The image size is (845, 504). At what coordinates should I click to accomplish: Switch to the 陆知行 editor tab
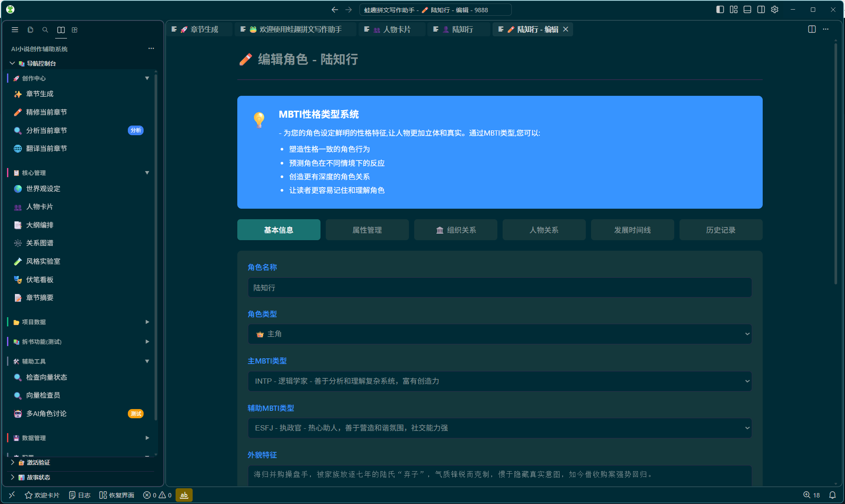tap(458, 29)
